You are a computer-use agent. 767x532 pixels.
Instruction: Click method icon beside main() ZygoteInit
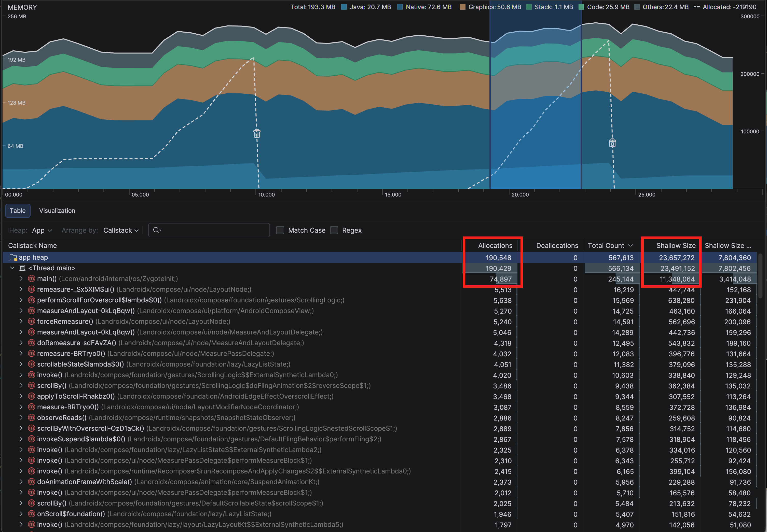(32, 279)
